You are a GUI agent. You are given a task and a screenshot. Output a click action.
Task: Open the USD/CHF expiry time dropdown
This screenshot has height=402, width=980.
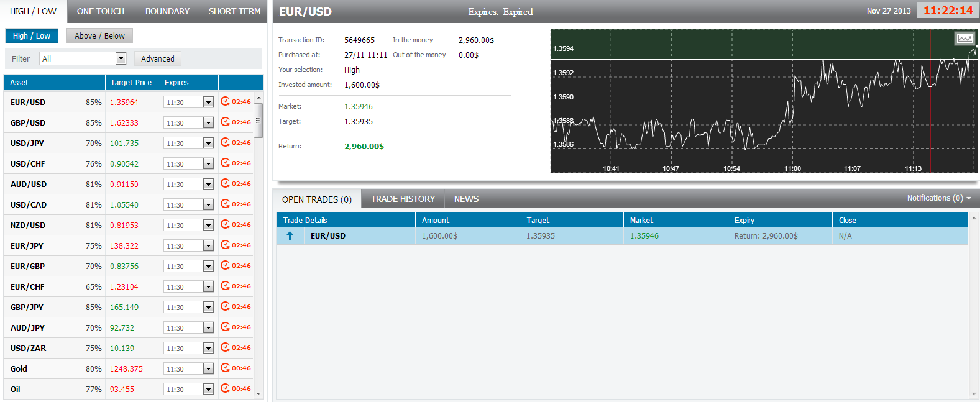coord(208,164)
